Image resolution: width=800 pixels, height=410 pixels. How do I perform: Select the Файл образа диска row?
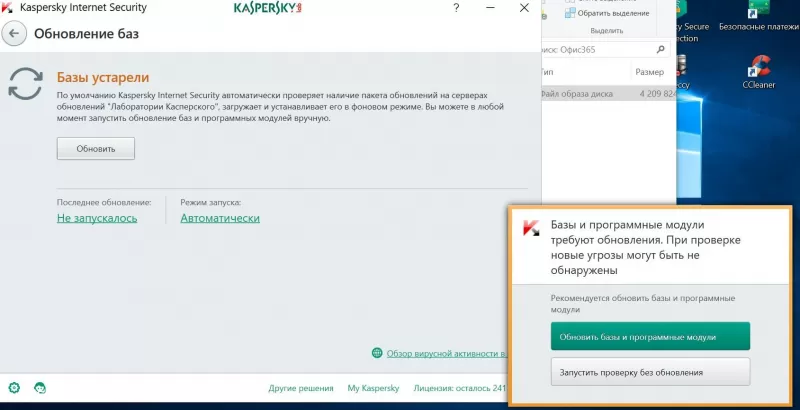coord(609,94)
